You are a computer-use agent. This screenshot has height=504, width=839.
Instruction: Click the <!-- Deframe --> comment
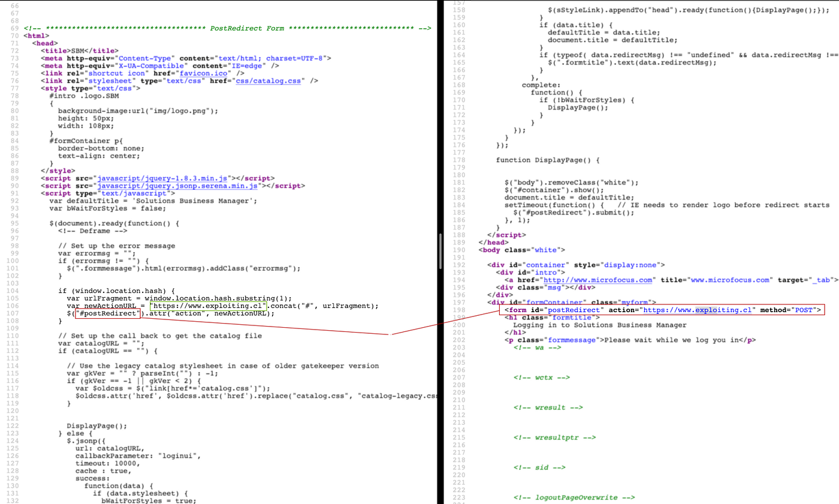click(x=92, y=231)
